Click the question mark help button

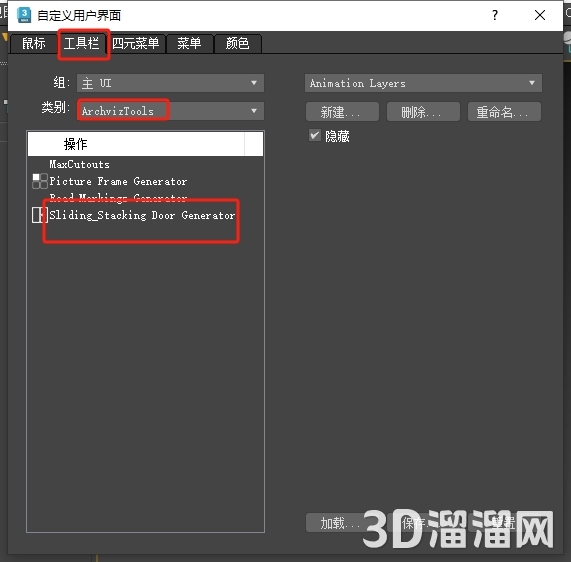pos(495,15)
